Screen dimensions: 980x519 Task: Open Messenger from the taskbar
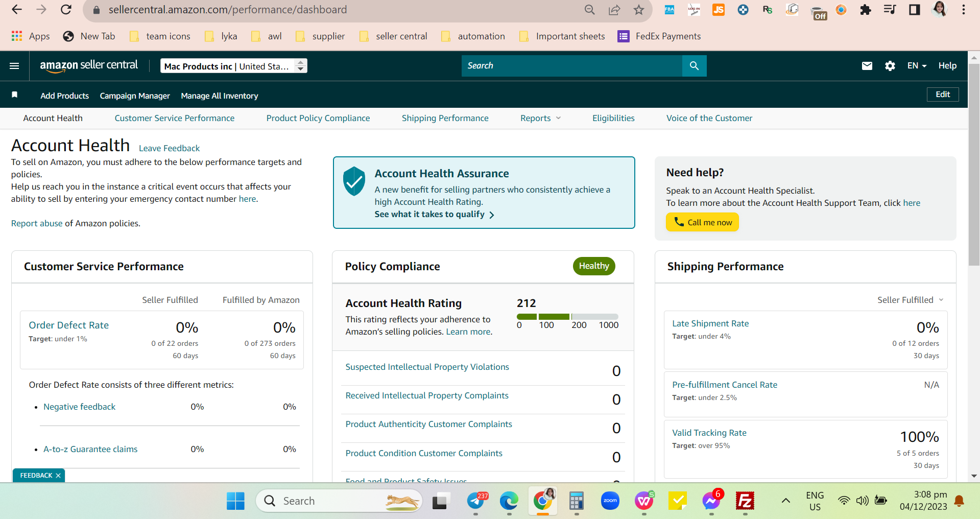click(x=711, y=501)
